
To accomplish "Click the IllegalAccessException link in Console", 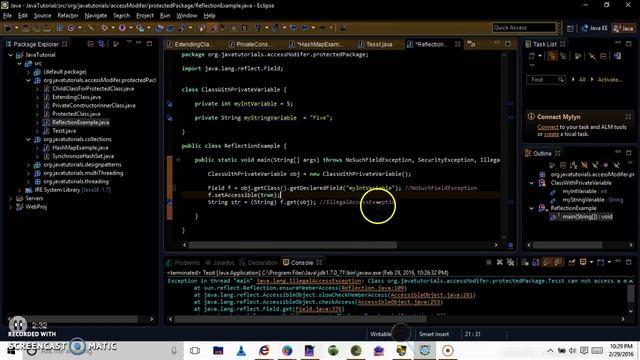I will click(309, 281).
